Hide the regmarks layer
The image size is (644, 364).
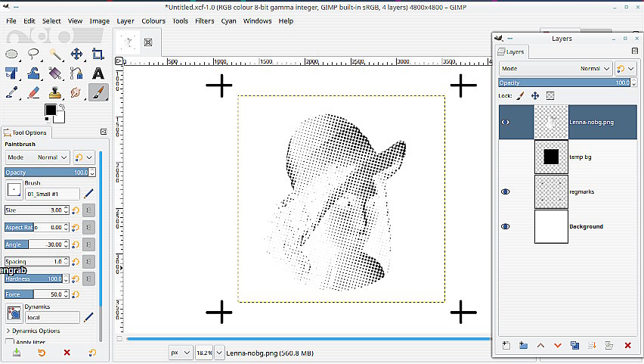tap(506, 192)
